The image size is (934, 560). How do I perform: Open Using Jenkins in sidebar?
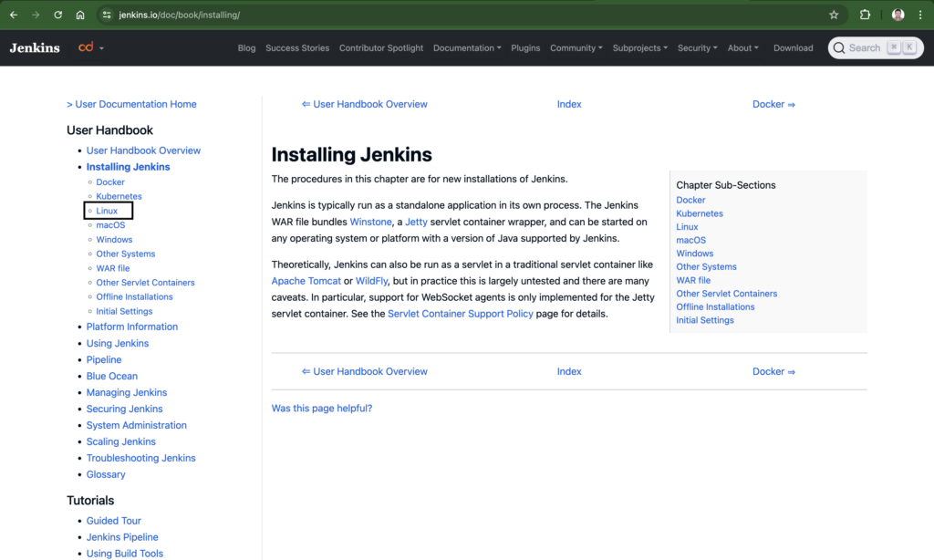(x=118, y=343)
